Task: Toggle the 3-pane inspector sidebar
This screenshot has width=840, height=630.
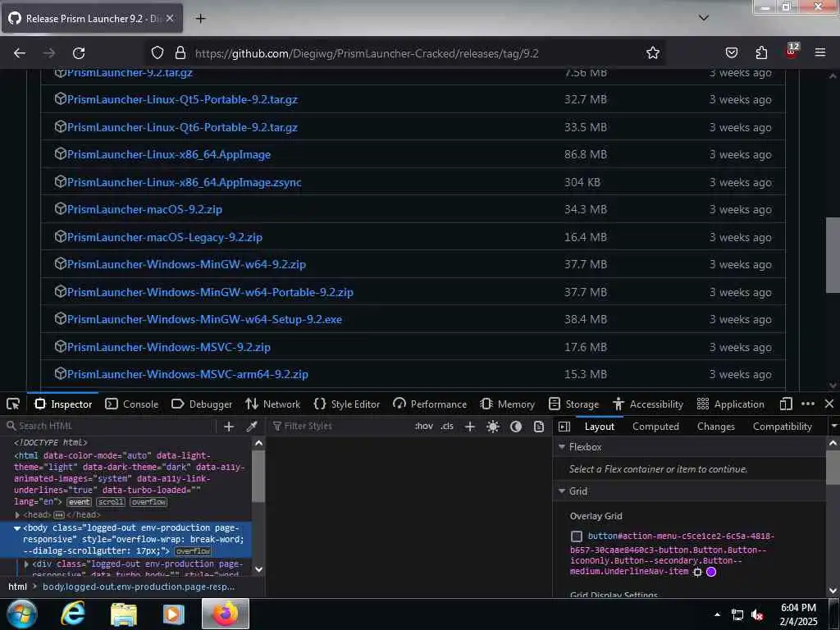Action: tap(564, 427)
